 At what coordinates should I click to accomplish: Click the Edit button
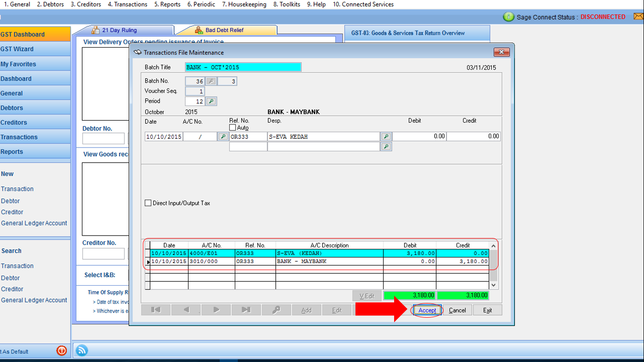[x=337, y=310]
